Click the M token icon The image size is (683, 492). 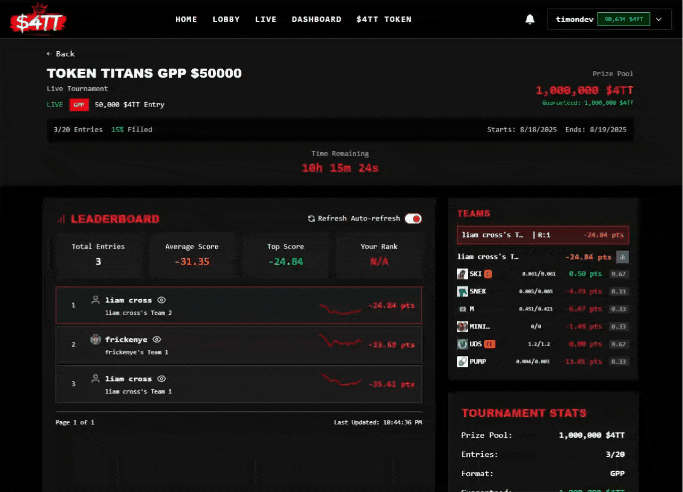[462, 309]
